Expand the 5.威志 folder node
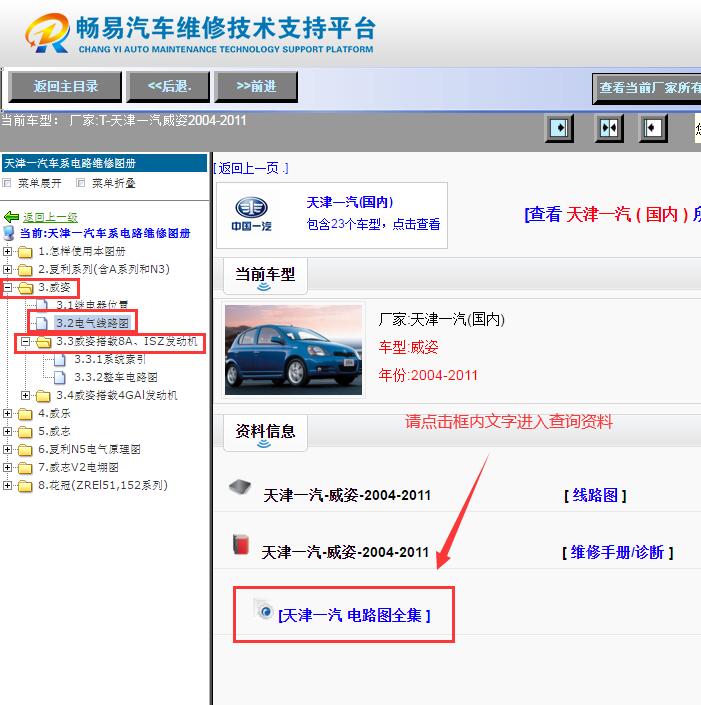This screenshot has height=705, width=701. (x=7, y=431)
